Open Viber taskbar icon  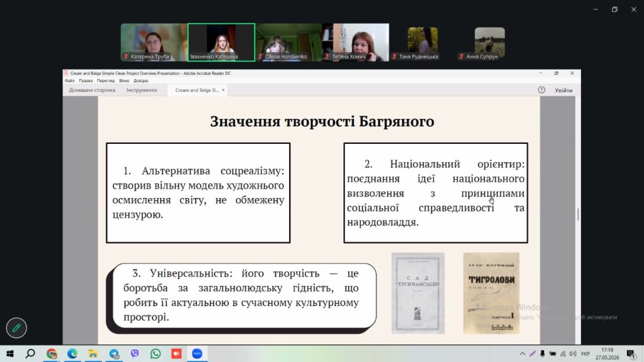135,353
